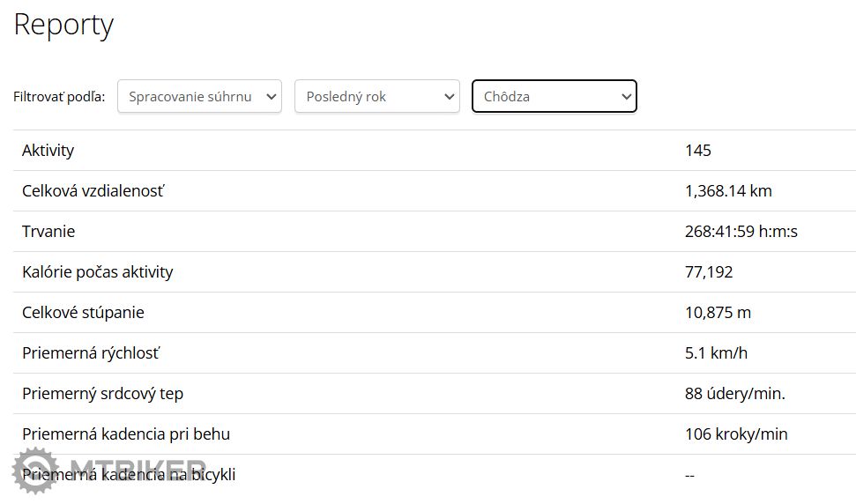The height and width of the screenshot is (504, 856).
Task: Click the MTBIKER gear logo icon
Action: [35, 471]
